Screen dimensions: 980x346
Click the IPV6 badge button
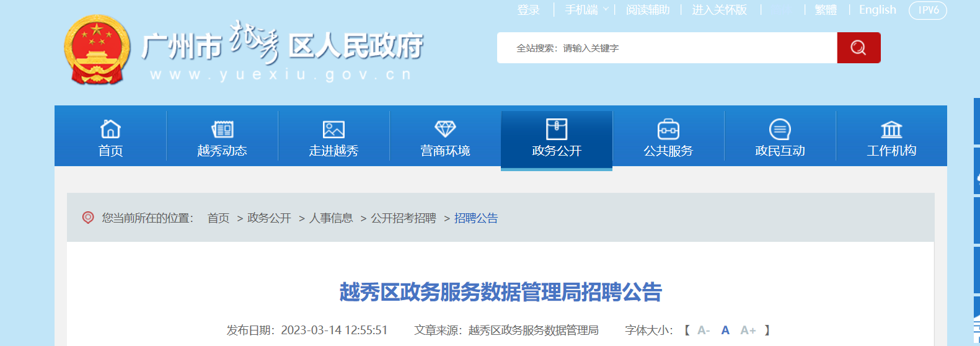tap(928, 10)
